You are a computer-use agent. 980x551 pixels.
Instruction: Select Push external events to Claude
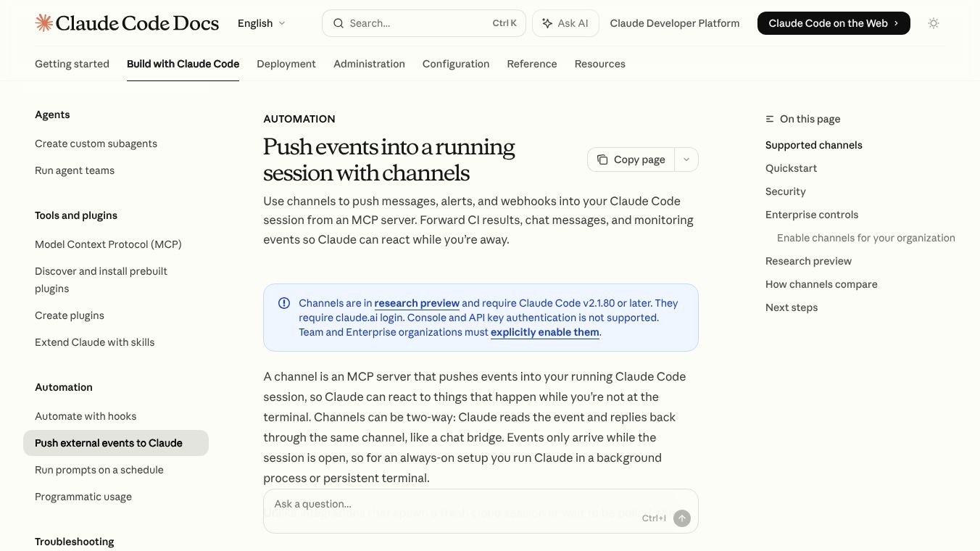click(116, 443)
